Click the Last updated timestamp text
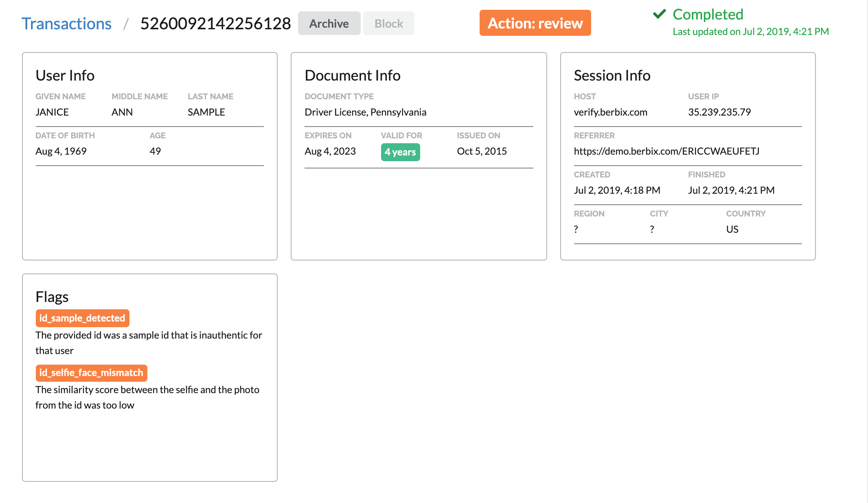Viewport: 868px width, 503px height. coord(750,32)
